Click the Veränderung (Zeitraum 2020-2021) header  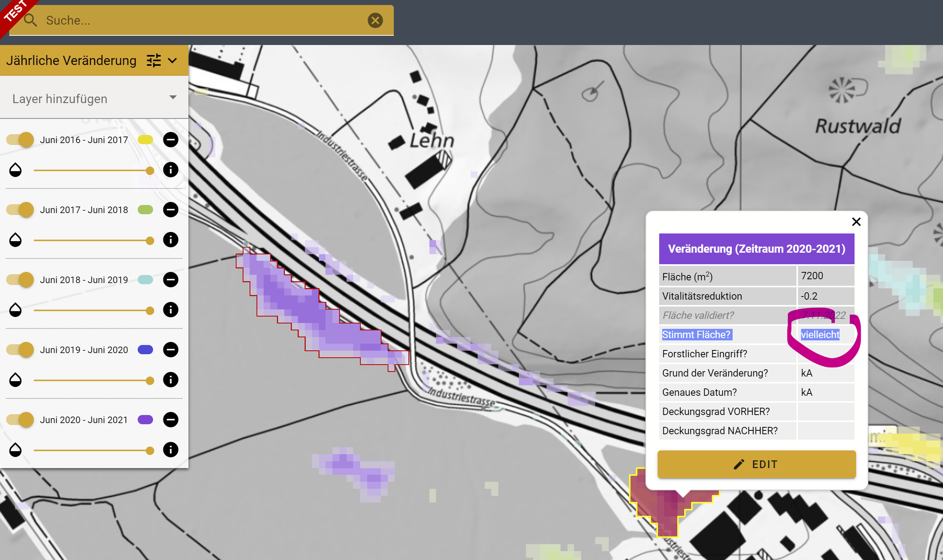point(756,248)
